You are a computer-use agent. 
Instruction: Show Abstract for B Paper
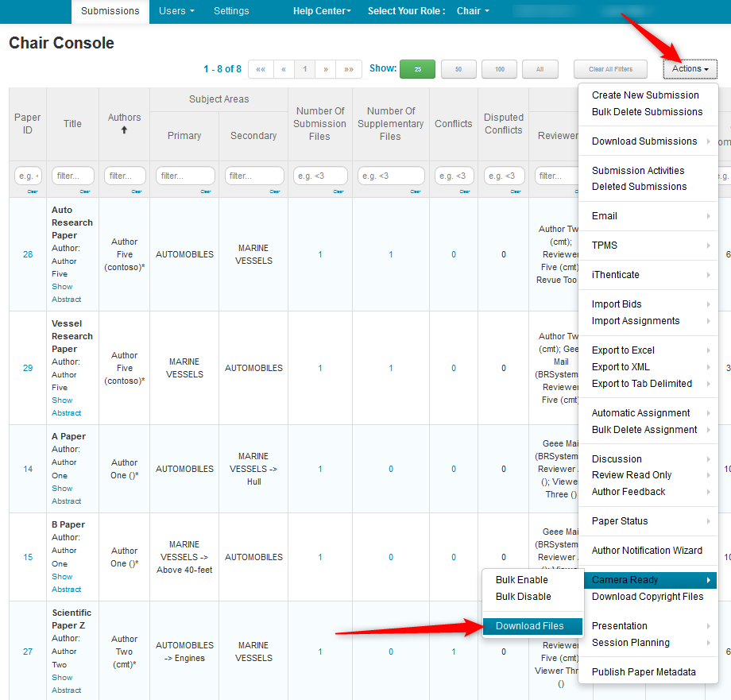coord(66,582)
